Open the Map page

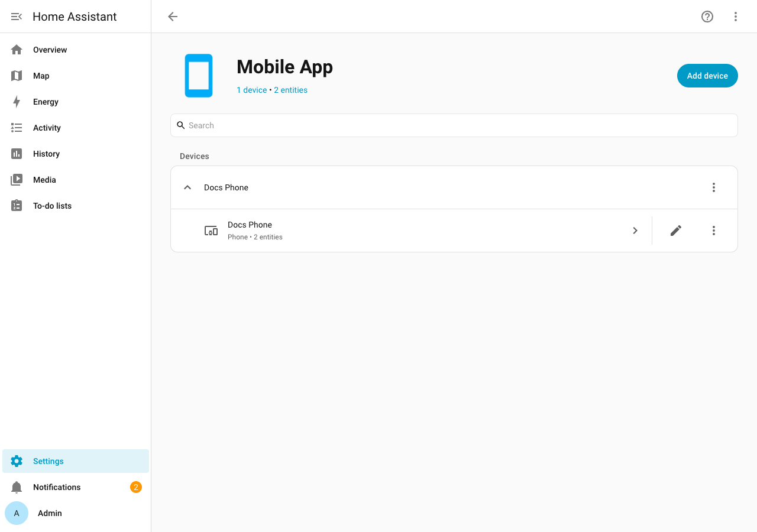pos(76,76)
